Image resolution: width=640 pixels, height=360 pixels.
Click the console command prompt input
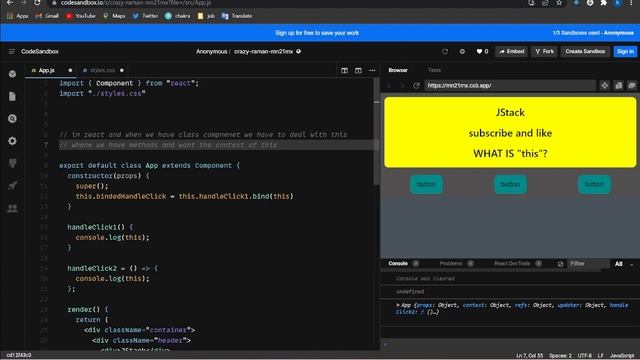(510, 344)
